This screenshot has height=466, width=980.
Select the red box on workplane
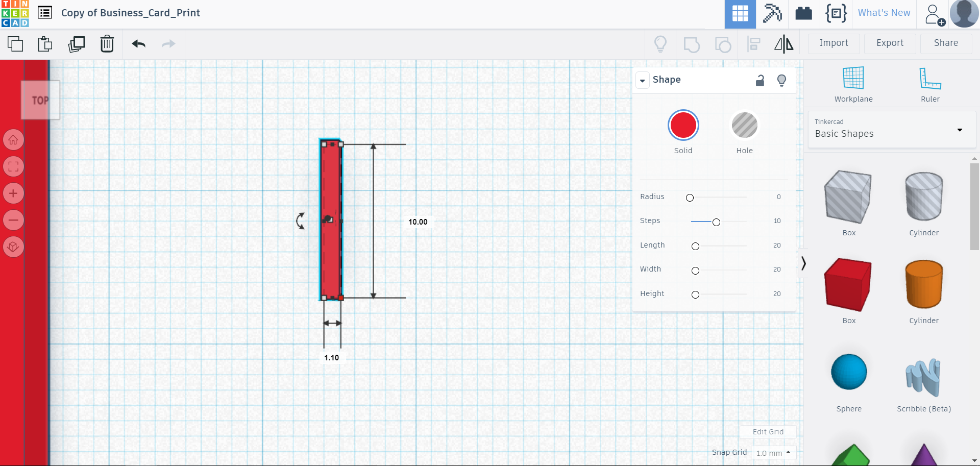[x=331, y=219]
